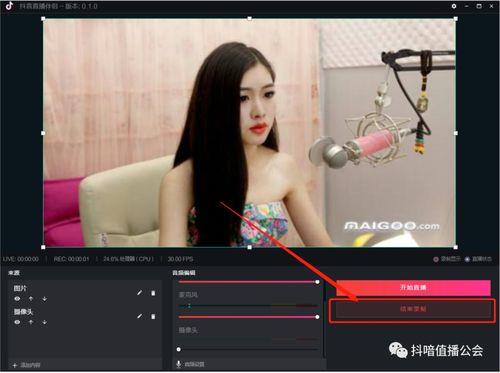The image size is (500, 373).
Task: Select the top-left resize handle of preview
Action: [43, 19]
